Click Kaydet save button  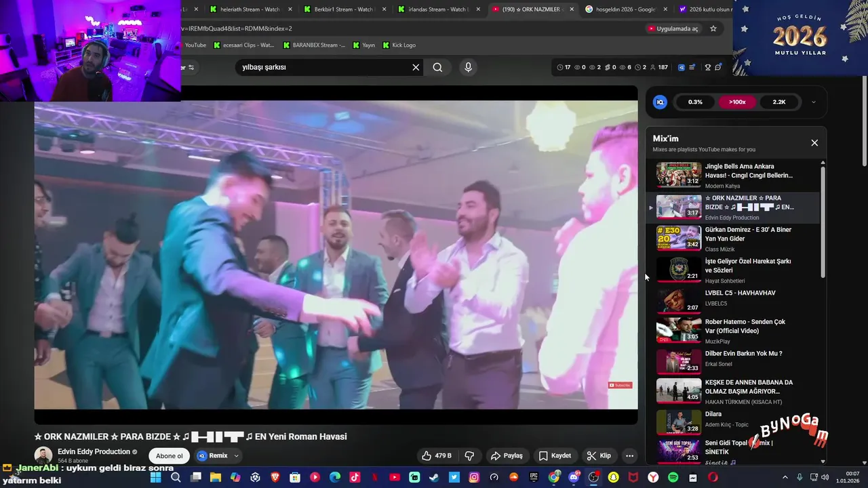coord(555,455)
